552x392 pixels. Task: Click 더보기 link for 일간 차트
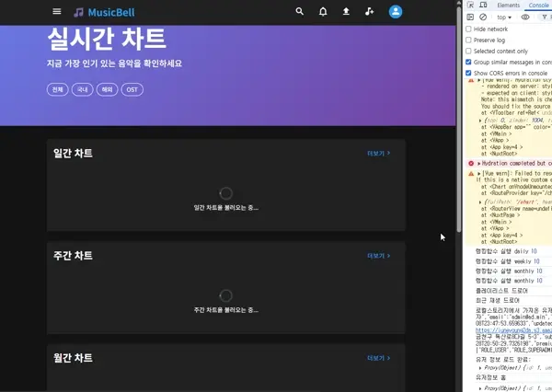[377, 154]
